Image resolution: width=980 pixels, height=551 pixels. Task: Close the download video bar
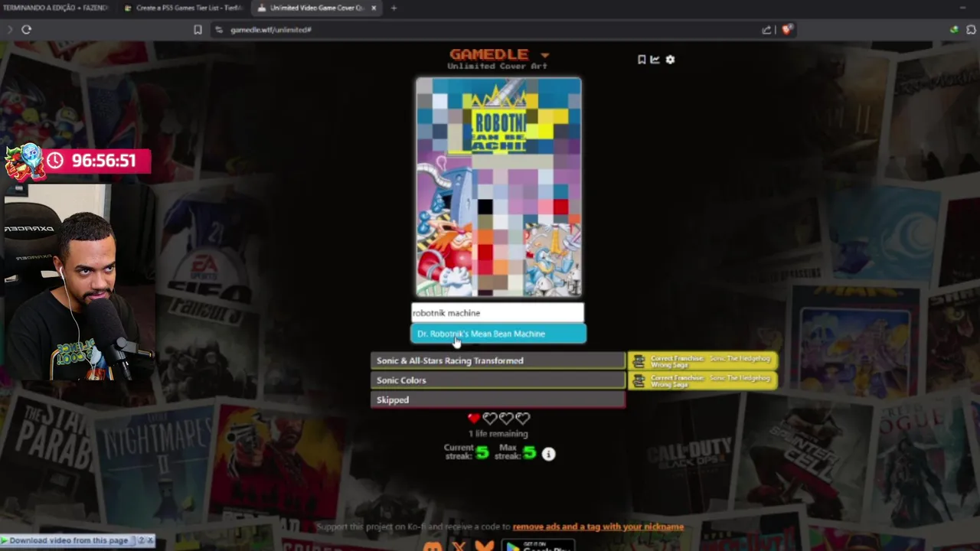pos(150,540)
